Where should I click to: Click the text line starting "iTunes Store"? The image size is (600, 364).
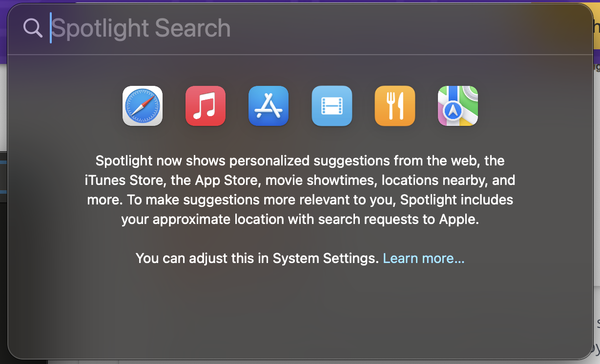(x=300, y=180)
